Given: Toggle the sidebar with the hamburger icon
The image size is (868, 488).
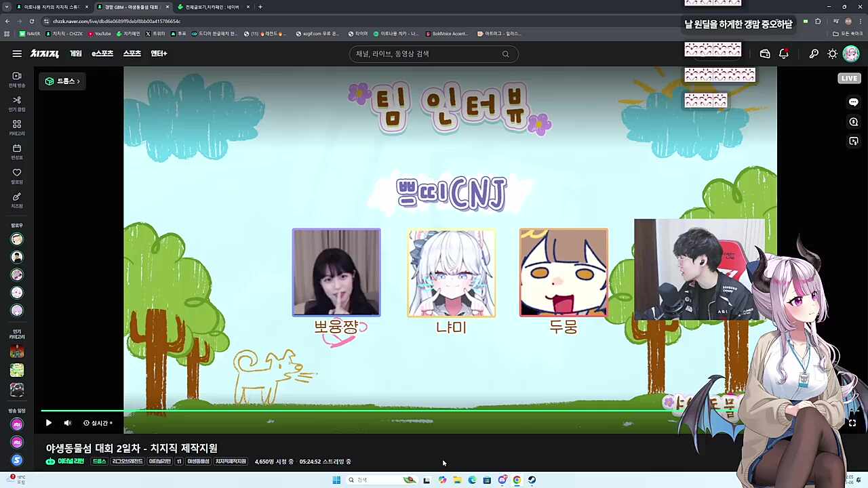Looking at the screenshot, I should point(17,54).
